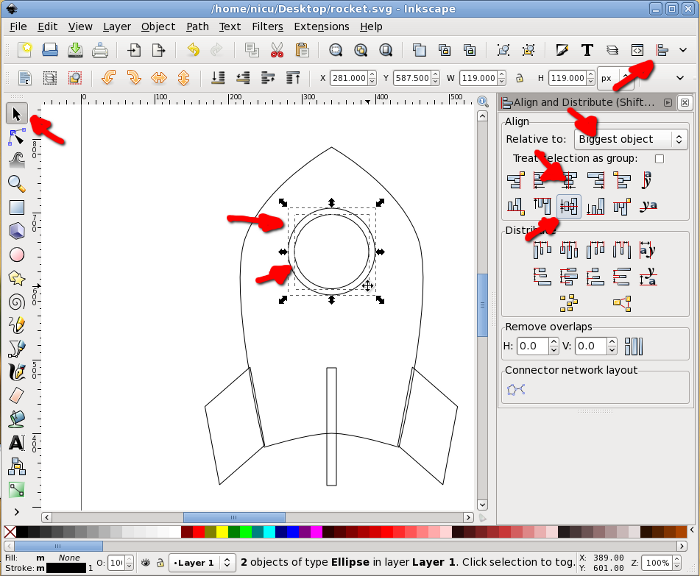Open the Path menu
700x576 pixels.
pyautogui.click(x=197, y=27)
